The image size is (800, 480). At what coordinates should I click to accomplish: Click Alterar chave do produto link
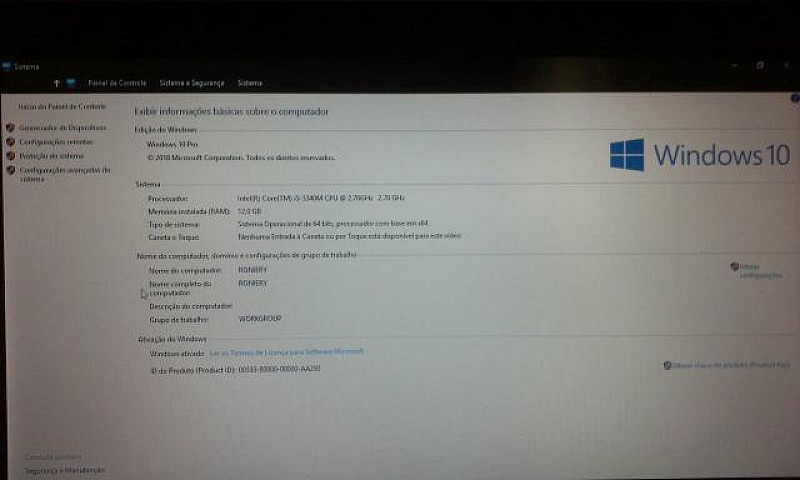[731, 365]
